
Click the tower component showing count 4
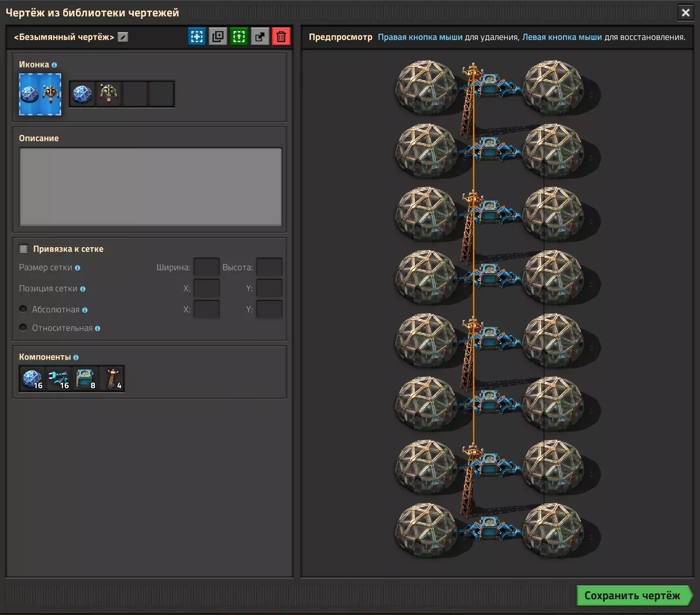coord(112,379)
